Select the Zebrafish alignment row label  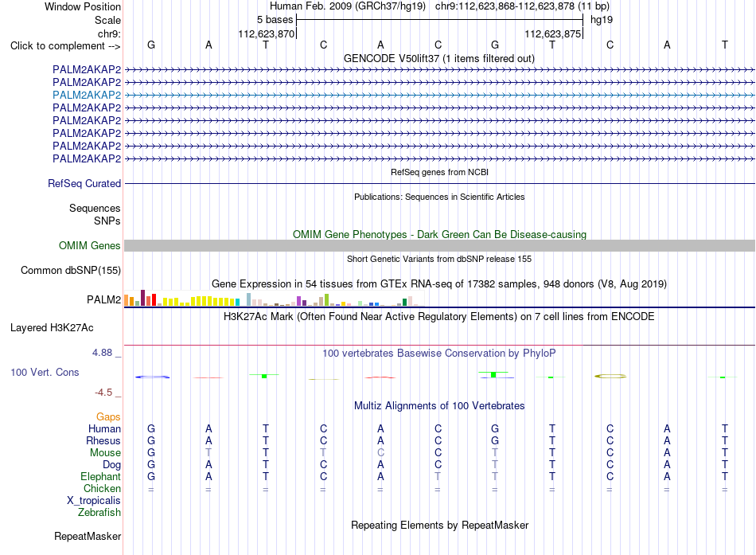click(x=99, y=512)
